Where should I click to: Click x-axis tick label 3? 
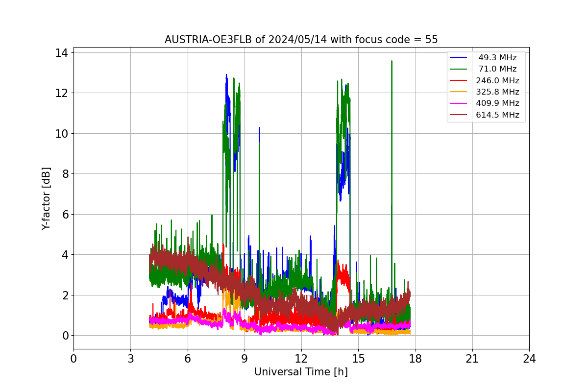click(130, 359)
